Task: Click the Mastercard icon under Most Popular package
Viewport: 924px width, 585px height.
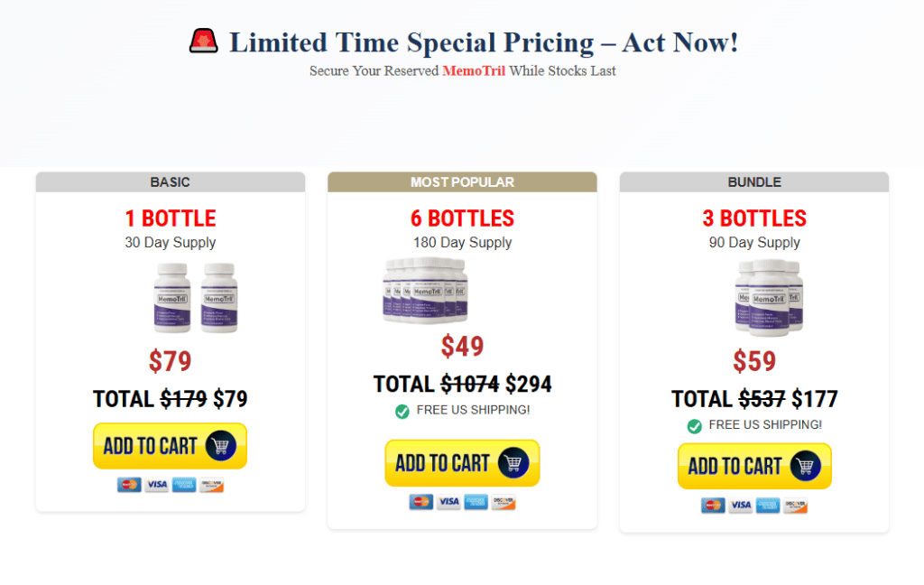Action: 421,502
